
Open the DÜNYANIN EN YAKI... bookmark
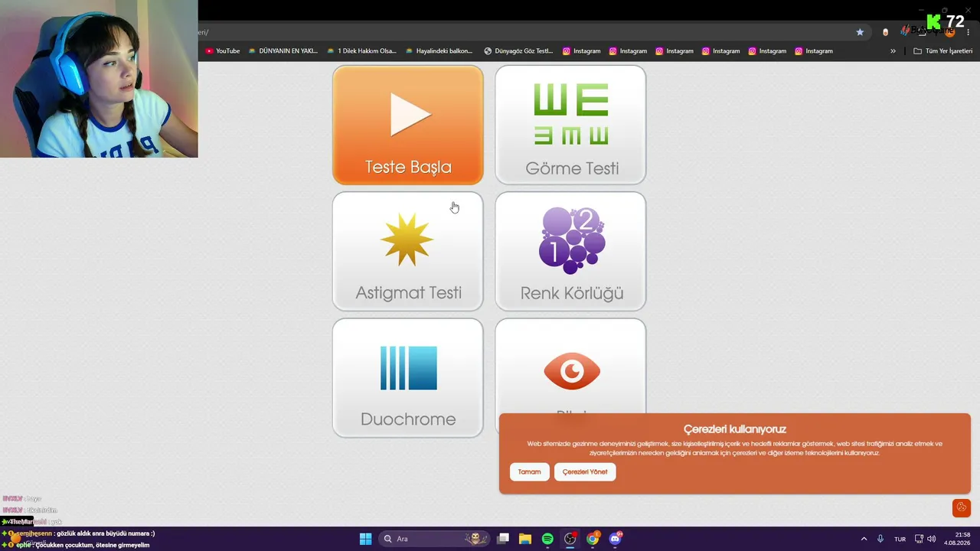tap(283, 51)
